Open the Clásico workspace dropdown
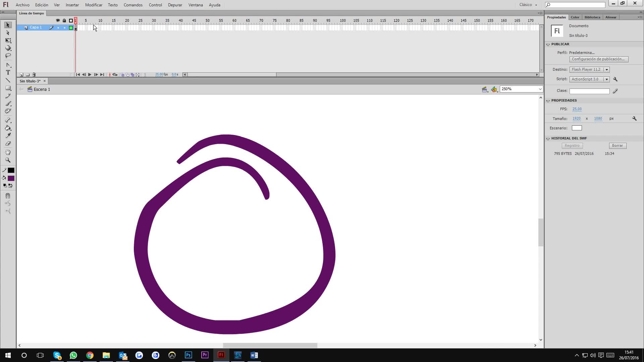The width and height of the screenshot is (644, 362). click(x=528, y=5)
